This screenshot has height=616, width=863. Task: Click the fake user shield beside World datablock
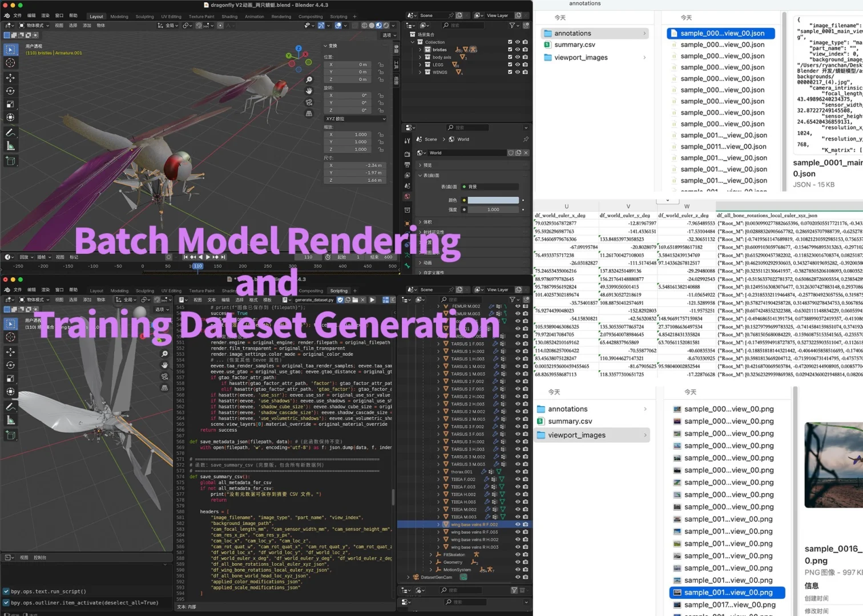click(x=511, y=153)
